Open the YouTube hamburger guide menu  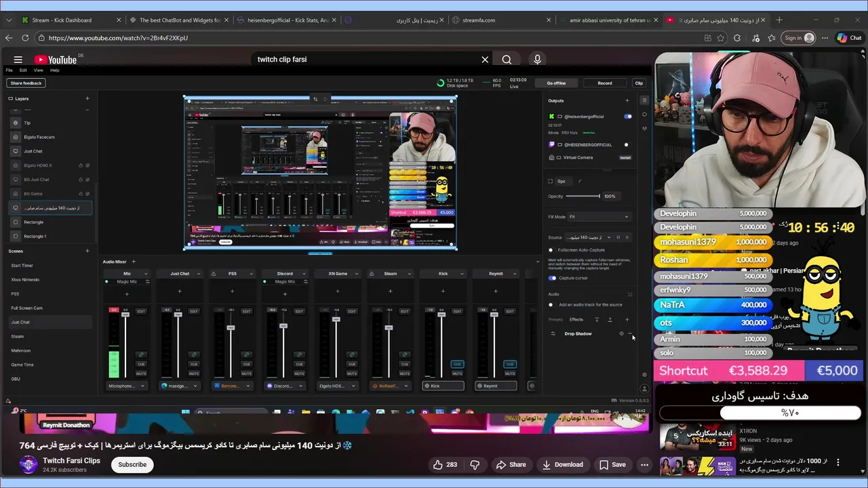[x=18, y=60]
